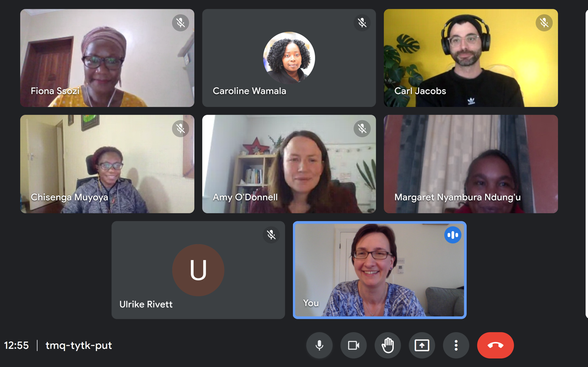The height and width of the screenshot is (367, 588).
Task: Raise your hand with the hand icon
Action: point(388,345)
